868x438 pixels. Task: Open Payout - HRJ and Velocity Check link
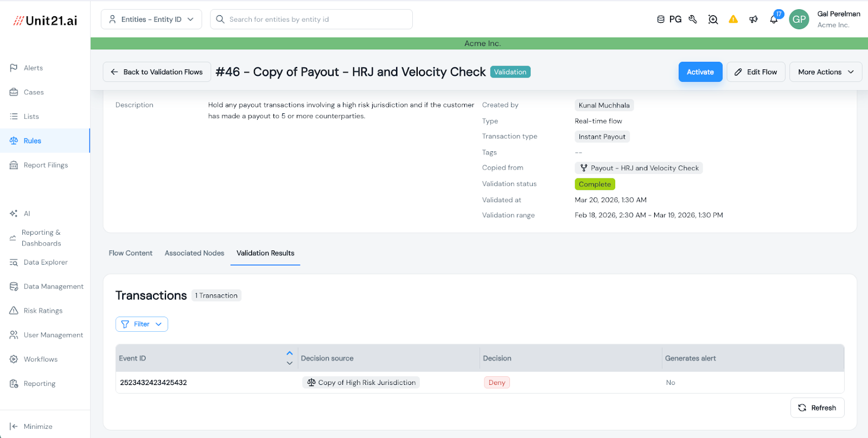click(x=639, y=168)
